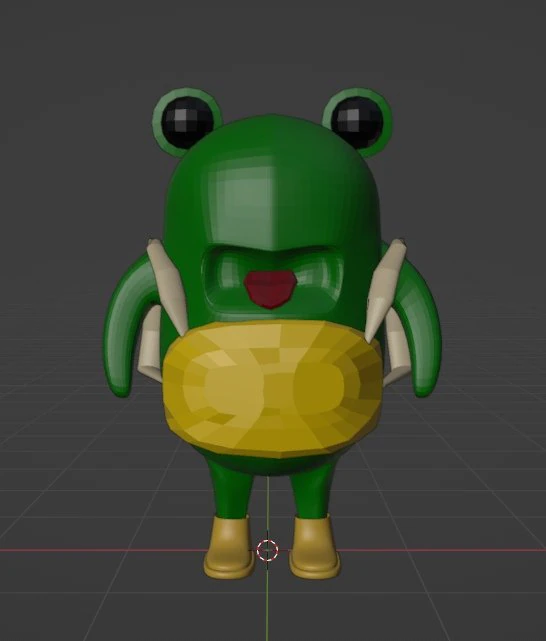The width and height of the screenshot is (546, 641).
Task: Select the black eyeball on the left
Action: click(x=188, y=122)
